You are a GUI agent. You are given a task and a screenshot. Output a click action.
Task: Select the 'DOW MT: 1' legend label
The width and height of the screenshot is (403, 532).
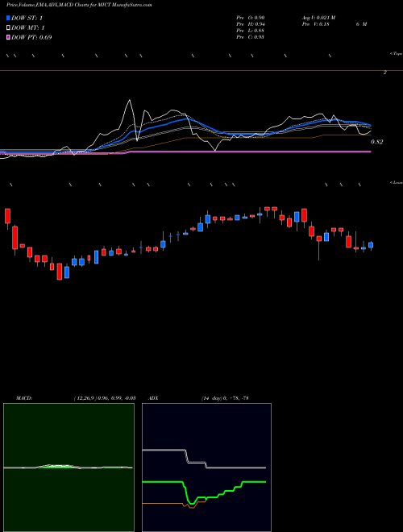pyautogui.click(x=28, y=28)
